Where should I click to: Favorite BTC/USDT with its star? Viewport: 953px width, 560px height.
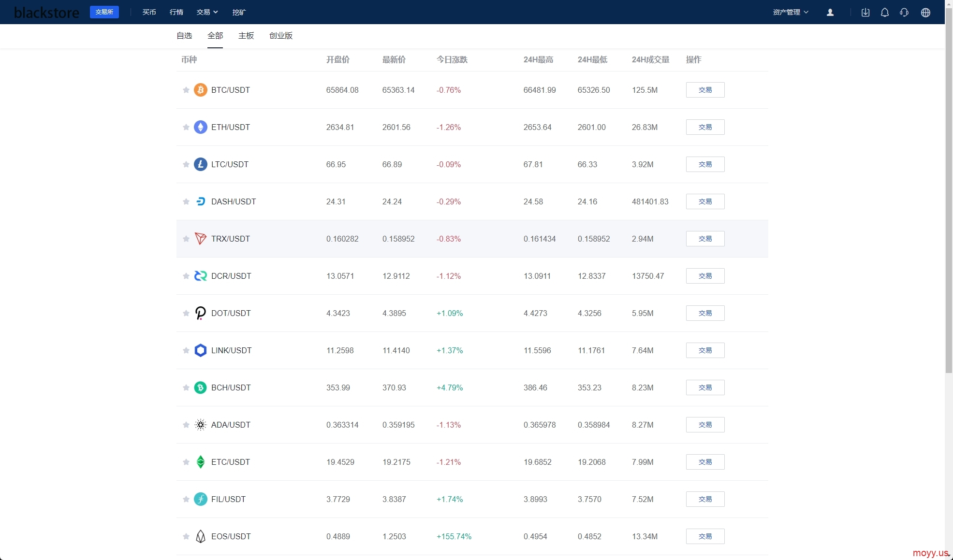tap(186, 90)
